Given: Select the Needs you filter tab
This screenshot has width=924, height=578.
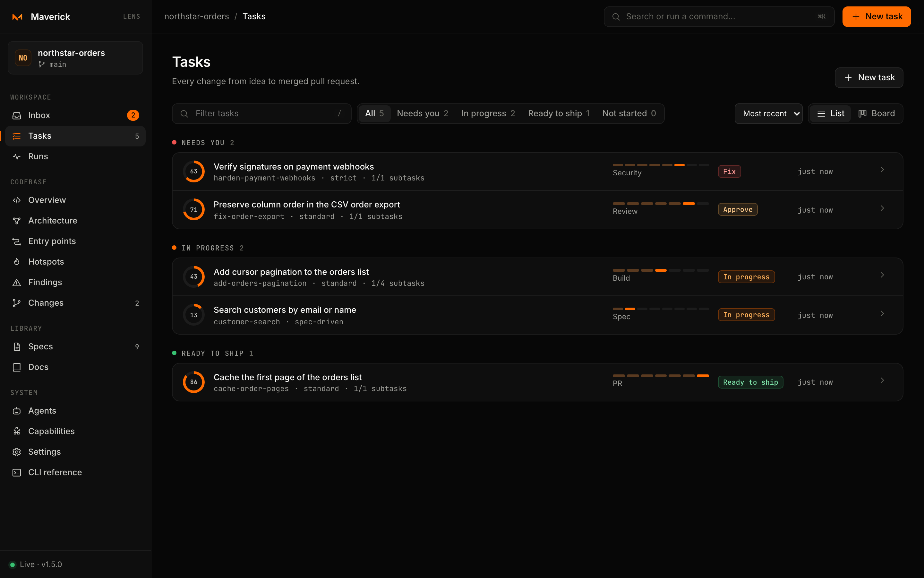Looking at the screenshot, I should point(422,114).
